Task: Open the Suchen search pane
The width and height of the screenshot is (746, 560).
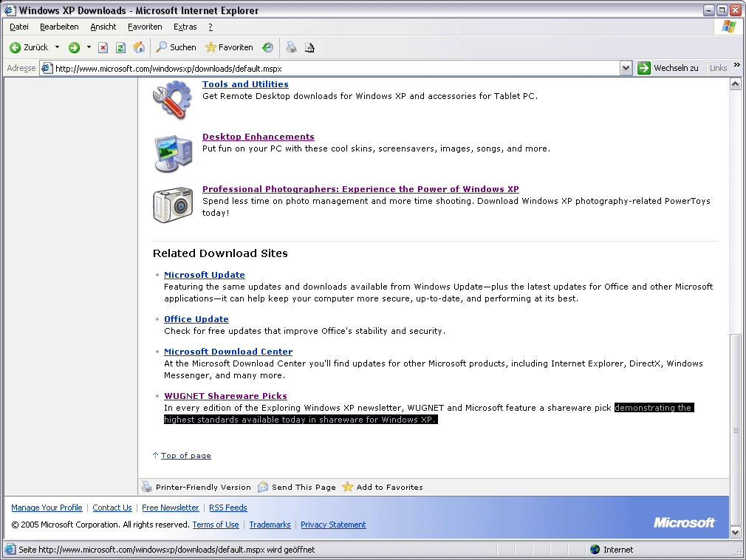Action: click(x=176, y=47)
